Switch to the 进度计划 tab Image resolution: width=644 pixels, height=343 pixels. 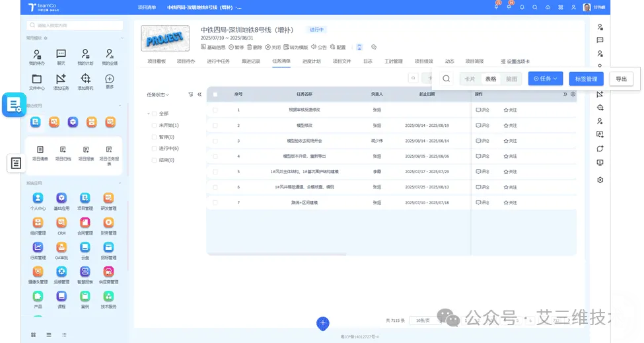[x=311, y=61]
